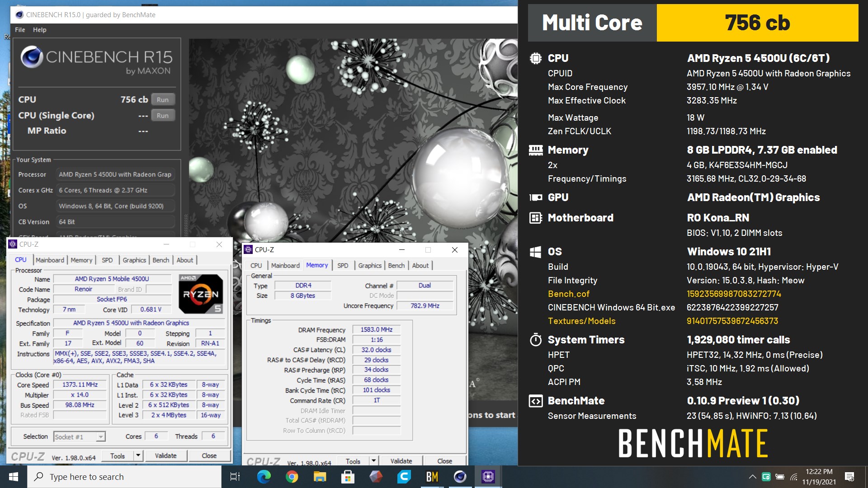Click the CPU-Z icon in the left CPU-Z title bar
This screenshot has height=488, width=868.
13,244
